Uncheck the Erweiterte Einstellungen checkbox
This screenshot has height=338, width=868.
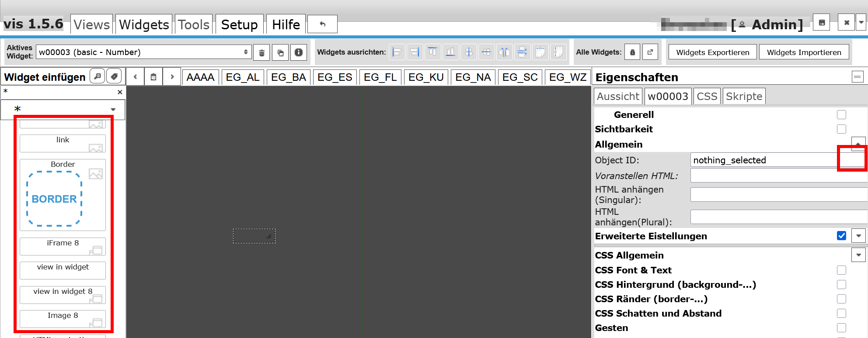(841, 236)
